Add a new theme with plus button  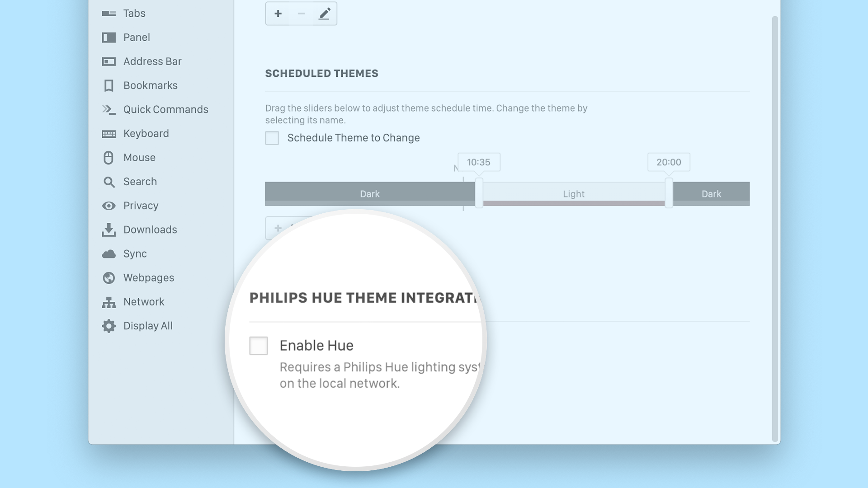[x=278, y=14]
